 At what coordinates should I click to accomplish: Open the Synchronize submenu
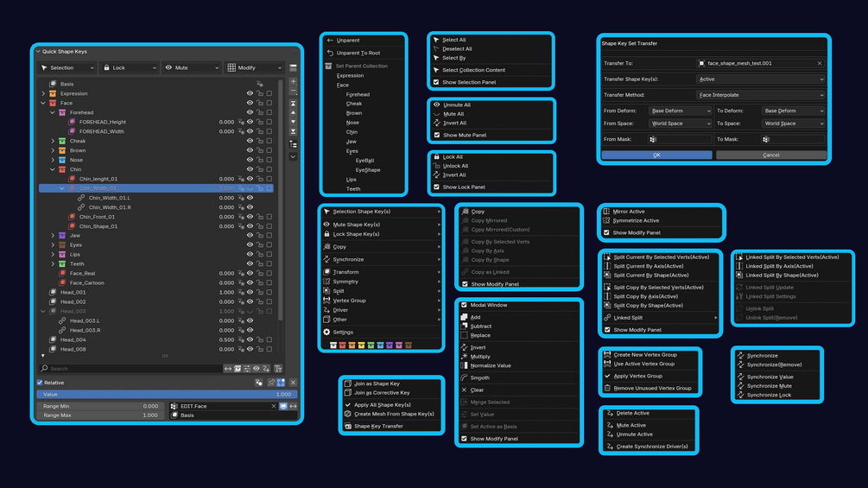(x=382, y=259)
